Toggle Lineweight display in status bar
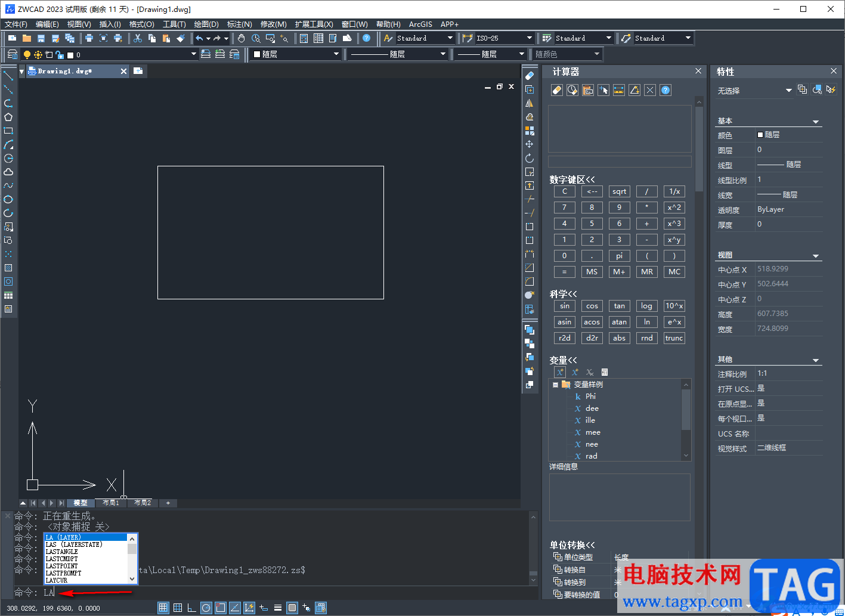 pos(278,608)
